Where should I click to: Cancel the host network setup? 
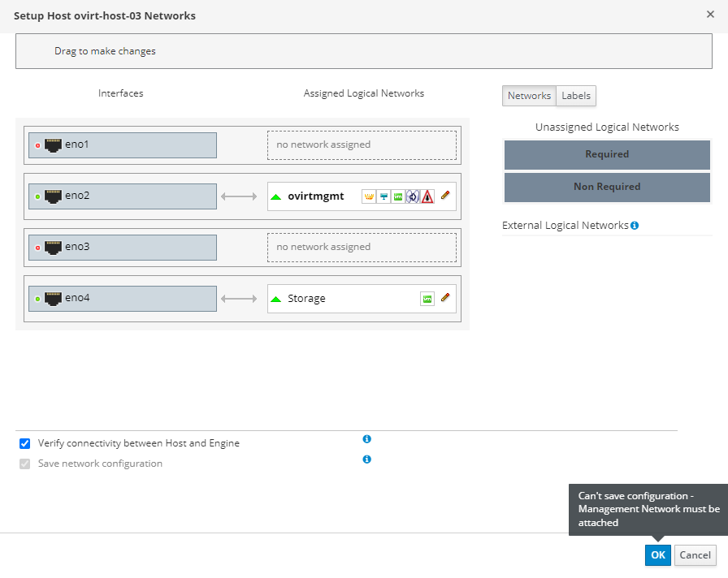(x=695, y=555)
